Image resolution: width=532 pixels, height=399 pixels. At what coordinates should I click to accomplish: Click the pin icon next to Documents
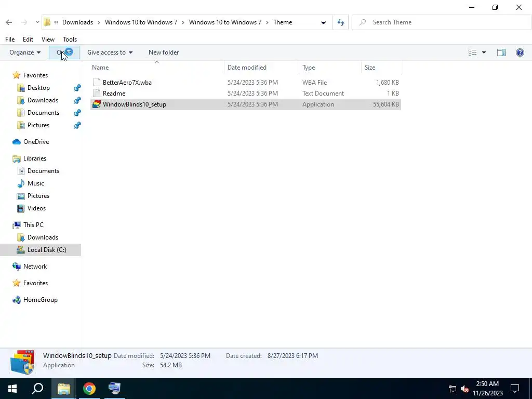77,113
